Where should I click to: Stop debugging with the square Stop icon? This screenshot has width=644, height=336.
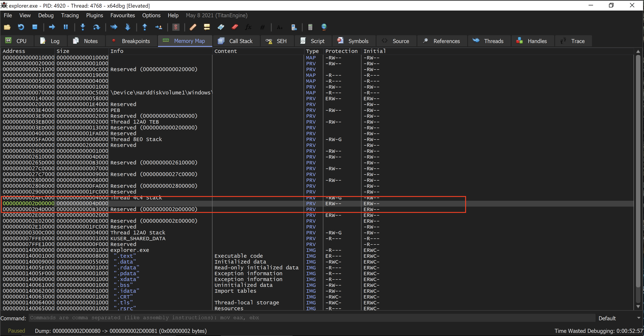[35, 27]
